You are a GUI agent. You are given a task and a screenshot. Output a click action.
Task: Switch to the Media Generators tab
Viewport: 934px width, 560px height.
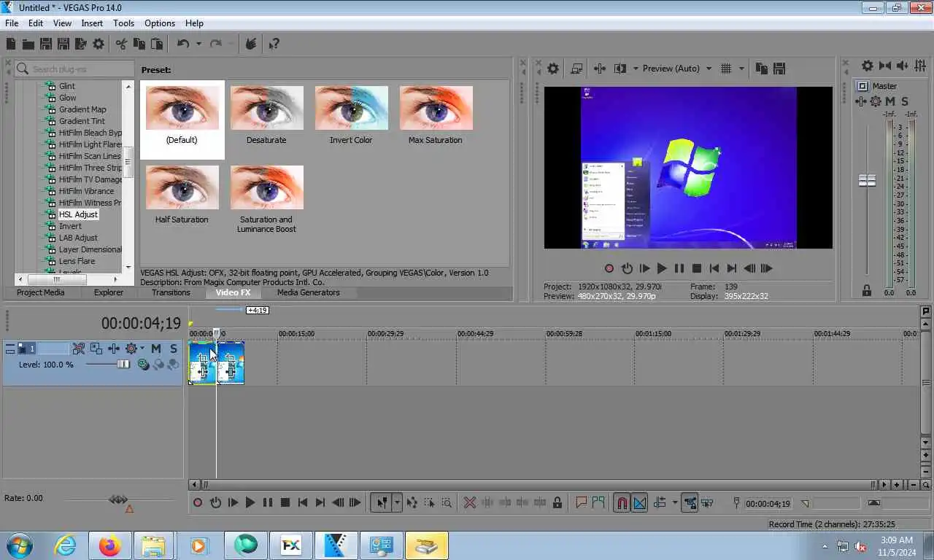pos(308,292)
